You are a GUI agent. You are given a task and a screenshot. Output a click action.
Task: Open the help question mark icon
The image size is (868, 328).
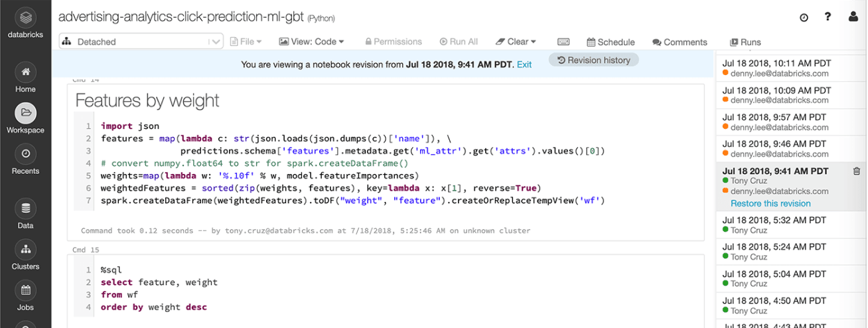click(x=828, y=17)
